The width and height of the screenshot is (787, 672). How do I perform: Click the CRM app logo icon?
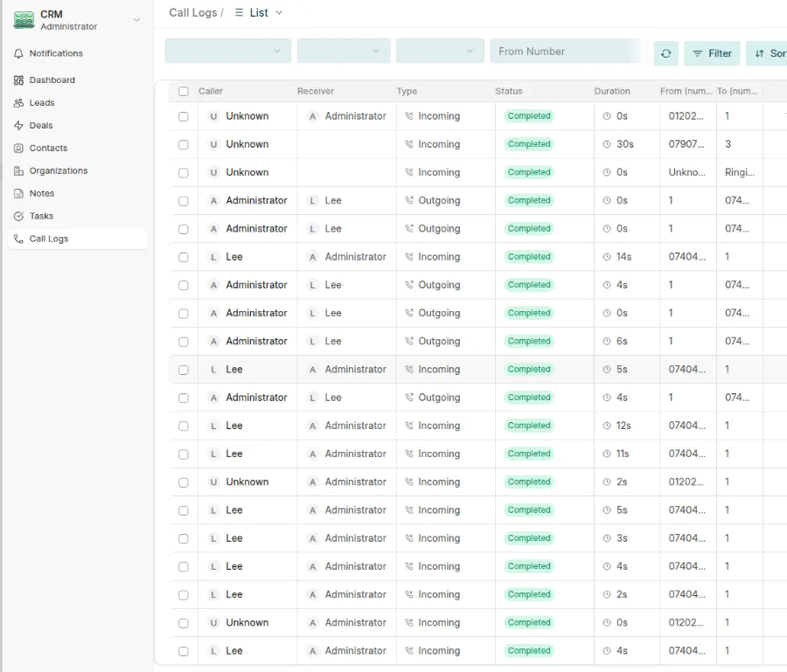[x=24, y=20]
